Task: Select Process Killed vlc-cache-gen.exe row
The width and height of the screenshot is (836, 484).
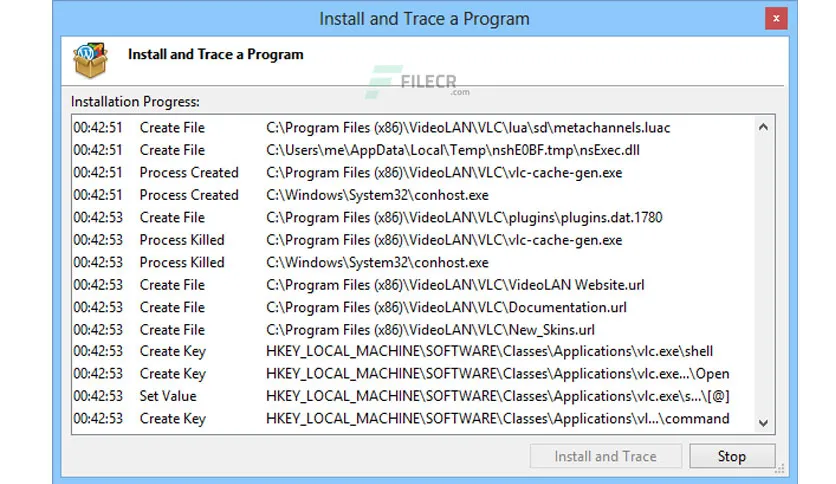Action: pos(413,240)
